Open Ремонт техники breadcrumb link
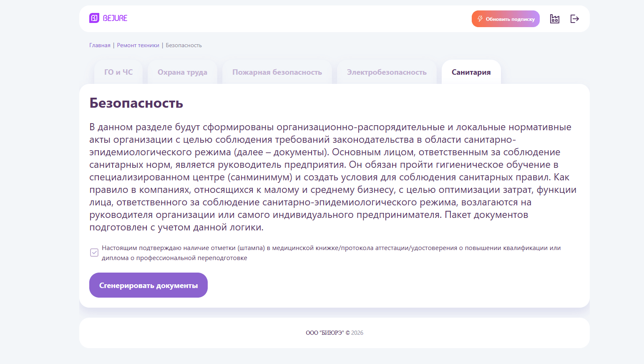The width and height of the screenshot is (644, 364). [138, 45]
